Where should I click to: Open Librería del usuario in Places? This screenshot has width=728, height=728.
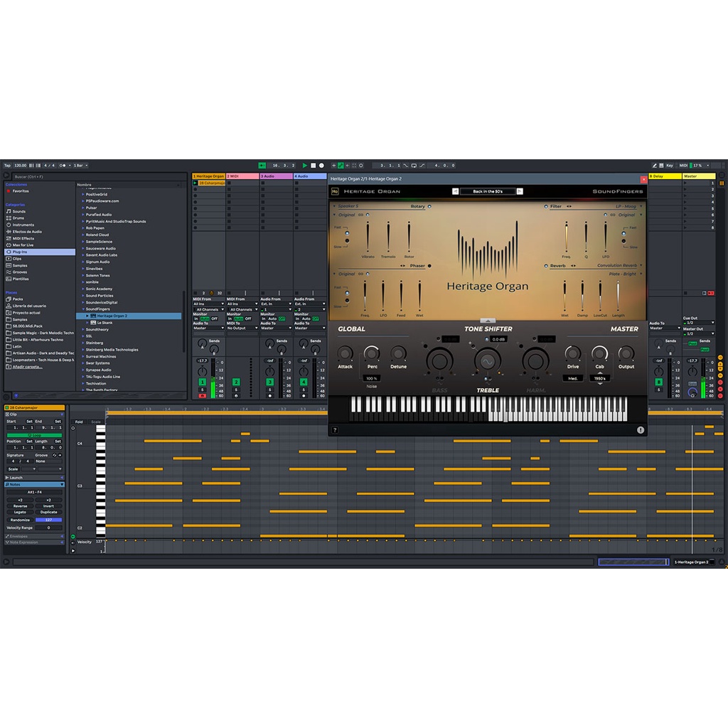[29, 306]
